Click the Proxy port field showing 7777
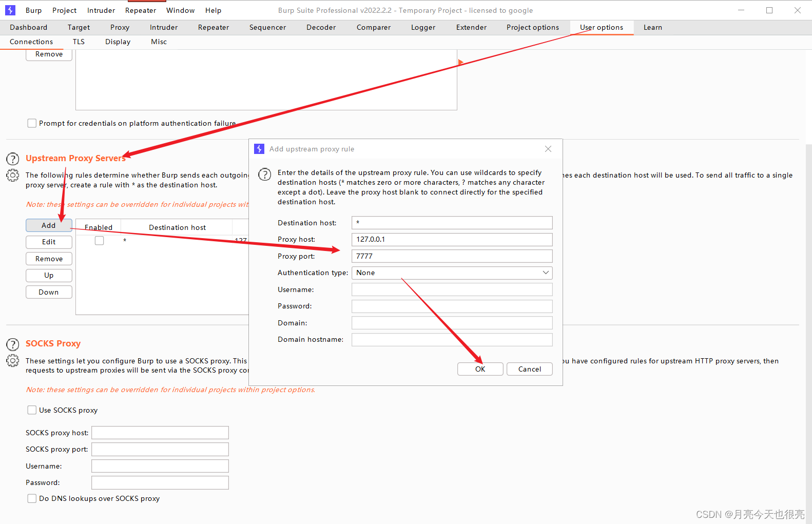This screenshot has width=812, height=524. tap(452, 256)
